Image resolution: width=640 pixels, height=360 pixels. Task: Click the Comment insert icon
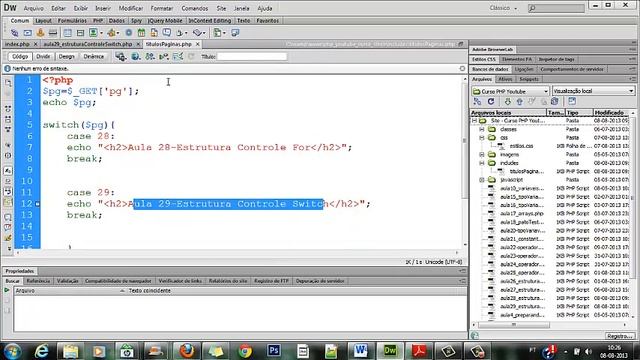167,33
